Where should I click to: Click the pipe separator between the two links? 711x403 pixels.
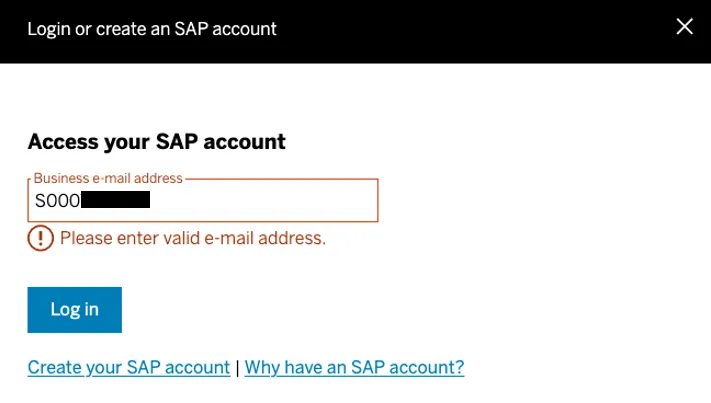coord(237,367)
